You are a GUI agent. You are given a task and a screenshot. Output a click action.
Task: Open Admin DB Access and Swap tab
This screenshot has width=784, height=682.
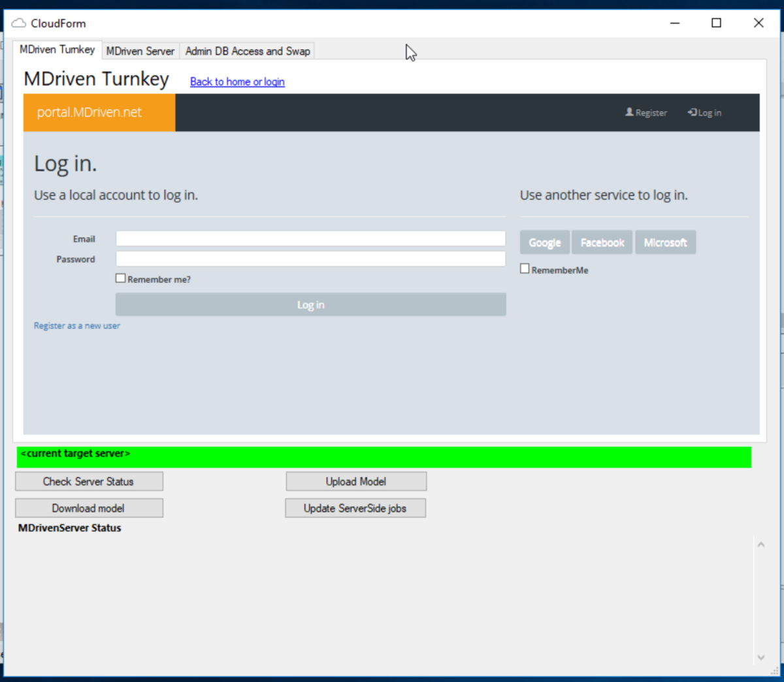(x=248, y=51)
